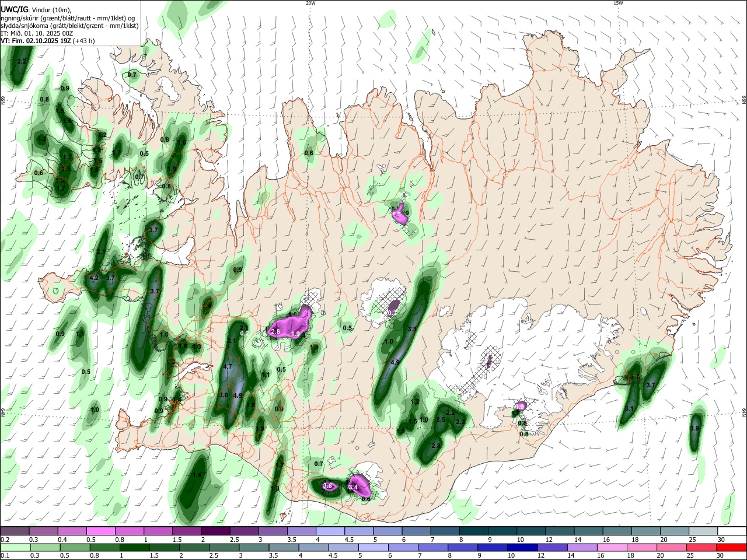Click the IT: Mið. 01. 10. 2025 00Z line
Image resolution: width=747 pixels, height=560 pixels.
coord(37,33)
